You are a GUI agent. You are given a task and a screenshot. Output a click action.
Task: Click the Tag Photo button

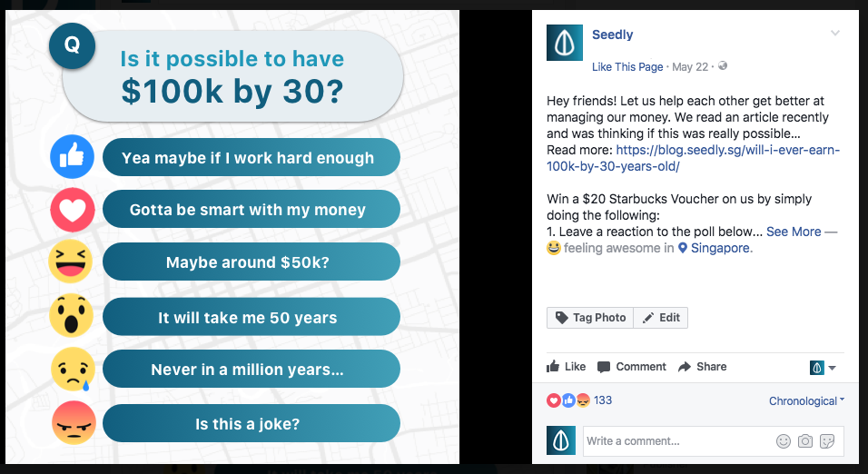pyautogui.click(x=590, y=318)
